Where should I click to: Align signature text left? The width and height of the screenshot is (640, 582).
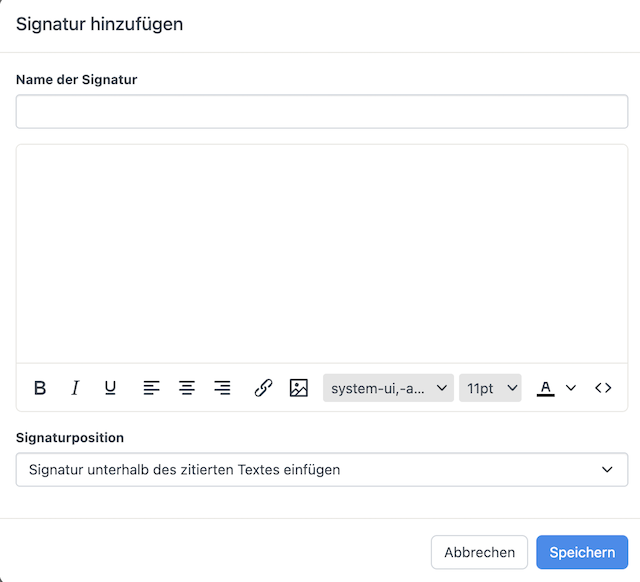pyautogui.click(x=151, y=388)
